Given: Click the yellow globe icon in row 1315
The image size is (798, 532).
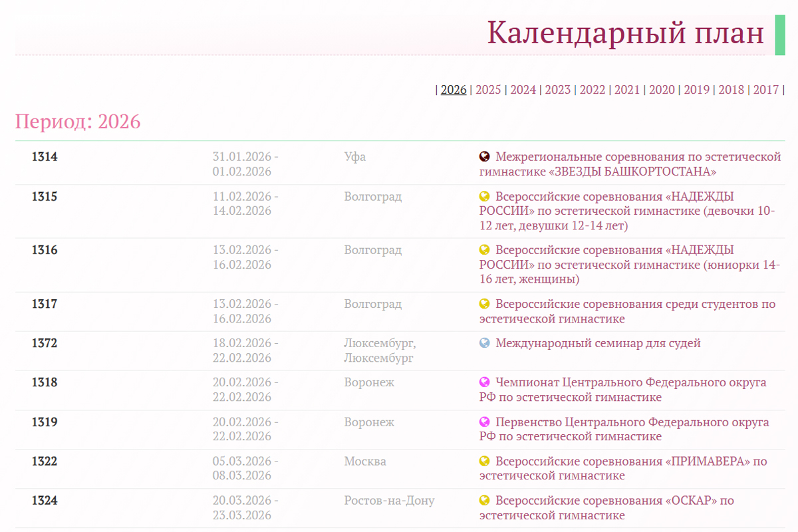Looking at the screenshot, I should pos(485,196).
